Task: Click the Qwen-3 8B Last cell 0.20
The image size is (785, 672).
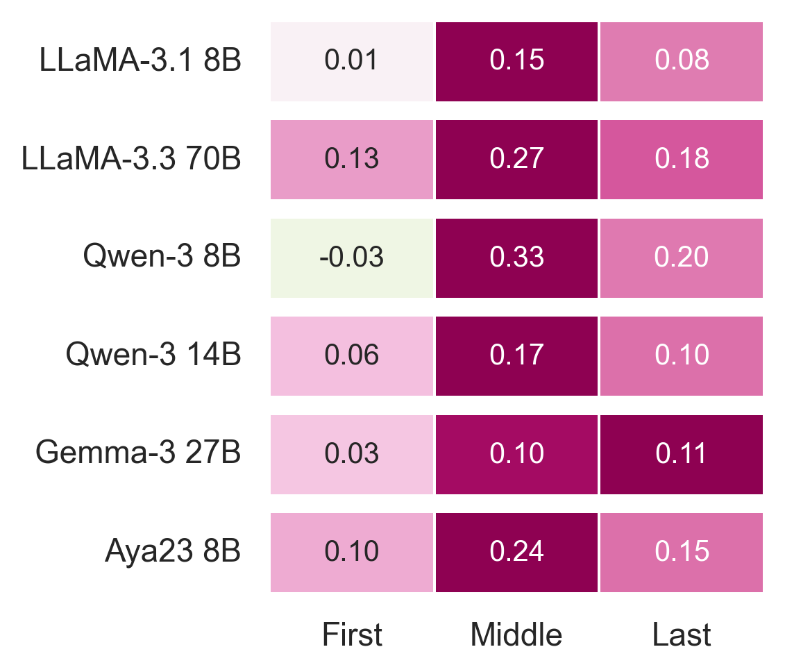Action: 682,258
